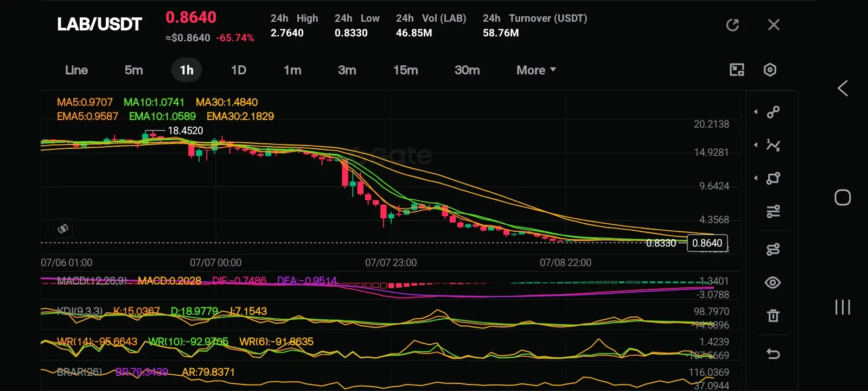Click the MA5:0.9707 indicator label
The height and width of the screenshot is (391, 868).
[85, 102]
